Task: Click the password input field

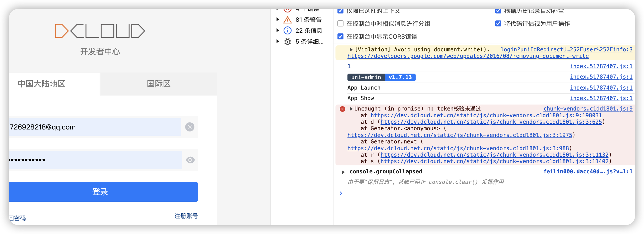Action: coord(96,160)
